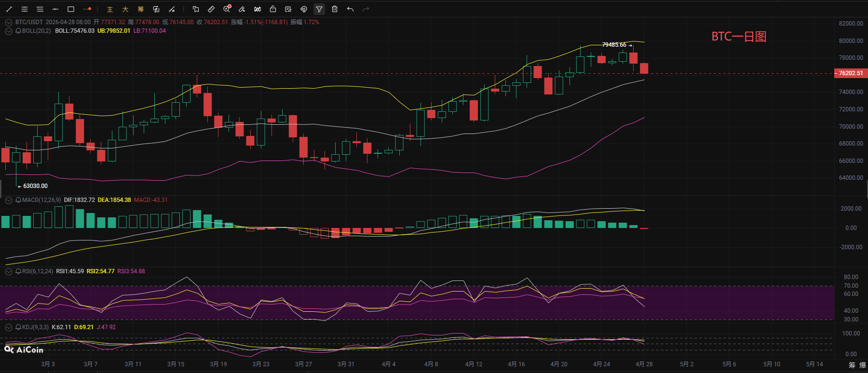Collapse the MACD(12,26,9) indicator panel
This screenshot has height=373, width=868.
point(9,200)
